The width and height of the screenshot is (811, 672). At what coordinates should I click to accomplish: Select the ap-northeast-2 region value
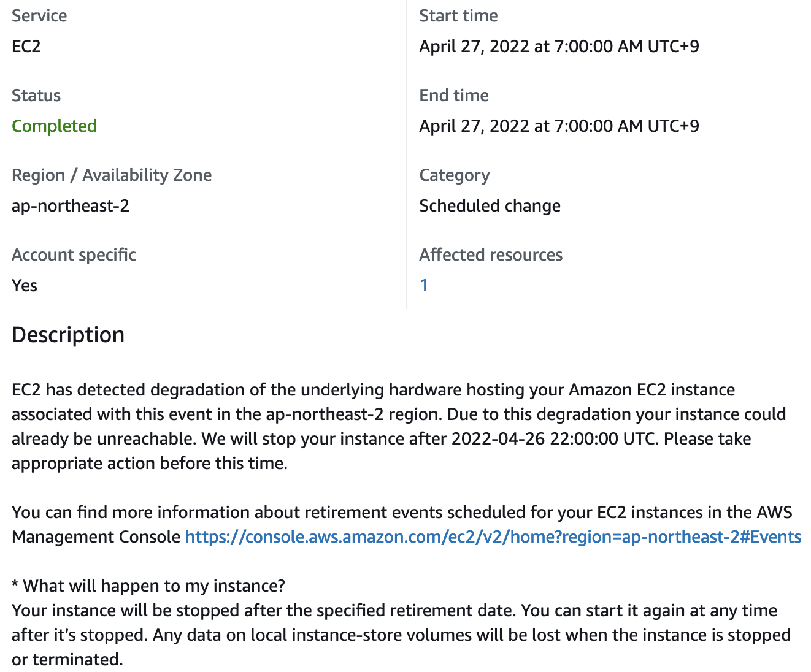click(x=71, y=206)
